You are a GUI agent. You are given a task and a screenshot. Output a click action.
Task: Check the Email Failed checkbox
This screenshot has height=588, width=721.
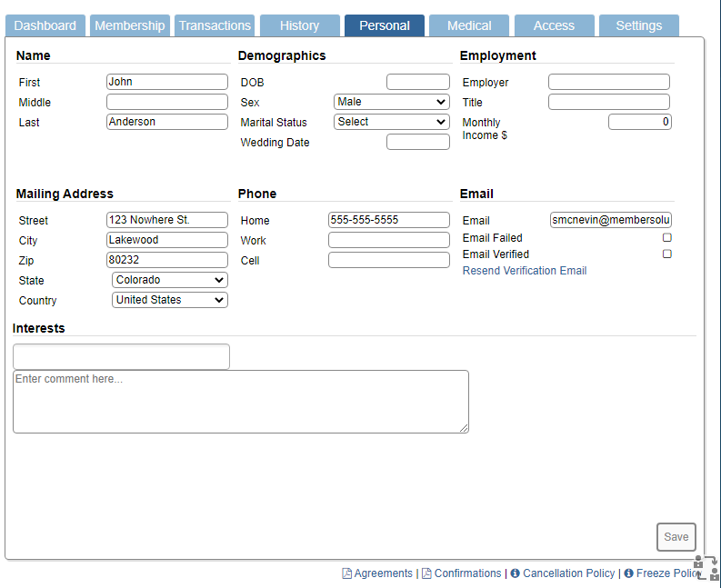coord(666,238)
